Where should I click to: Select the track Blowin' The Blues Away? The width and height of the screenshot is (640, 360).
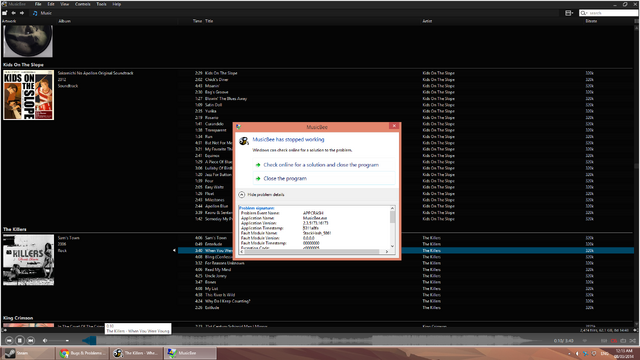(x=226, y=98)
